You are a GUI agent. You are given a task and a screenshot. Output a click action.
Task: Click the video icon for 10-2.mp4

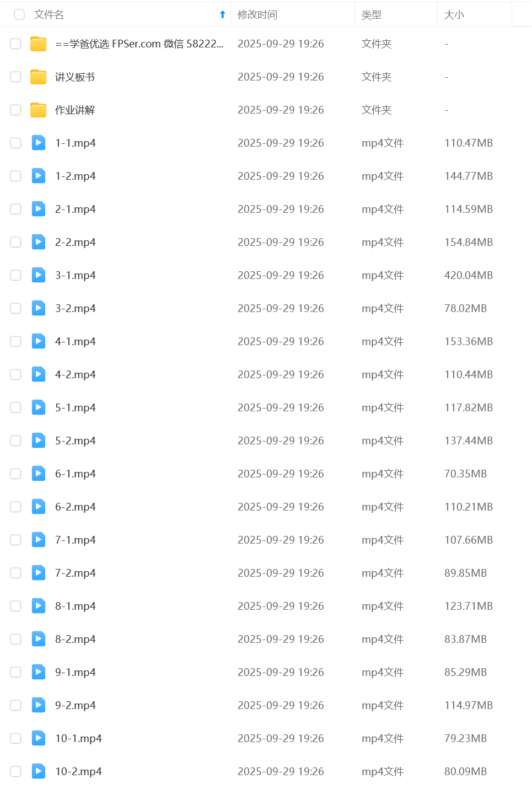click(x=39, y=771)
